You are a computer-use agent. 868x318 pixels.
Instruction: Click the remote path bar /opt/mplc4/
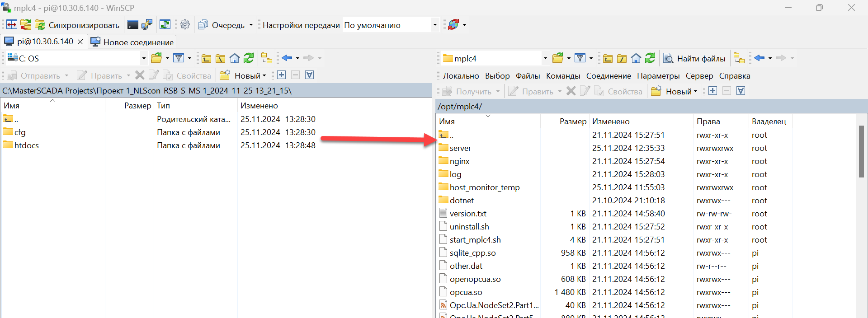pos(651,107)
